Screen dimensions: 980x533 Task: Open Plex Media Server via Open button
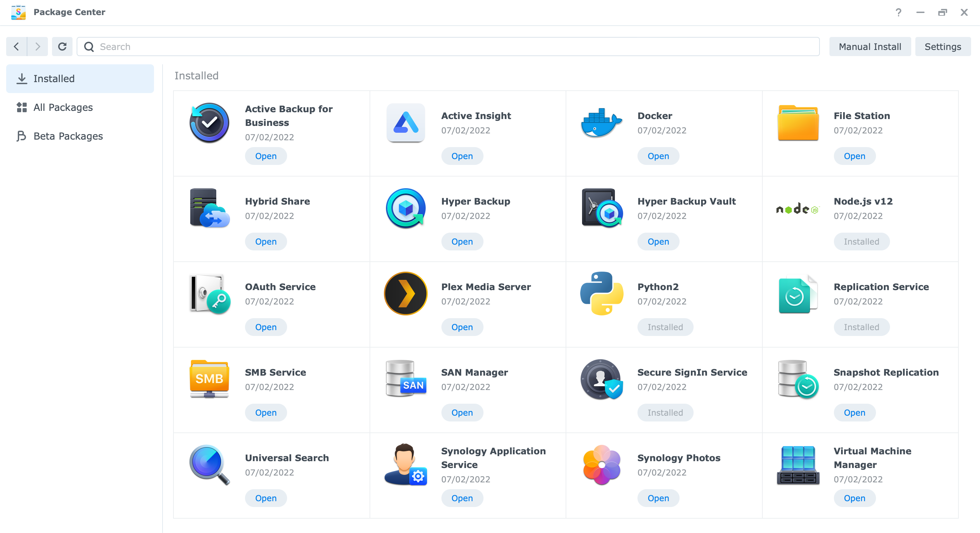(x=462, y=327)
